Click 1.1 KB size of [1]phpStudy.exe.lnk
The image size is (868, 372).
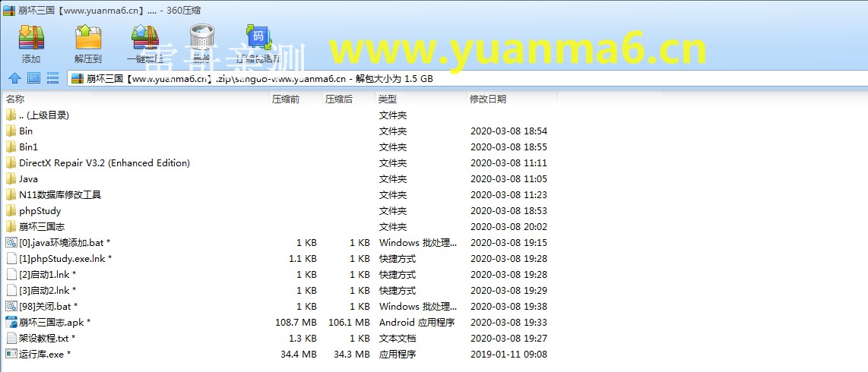303,259
